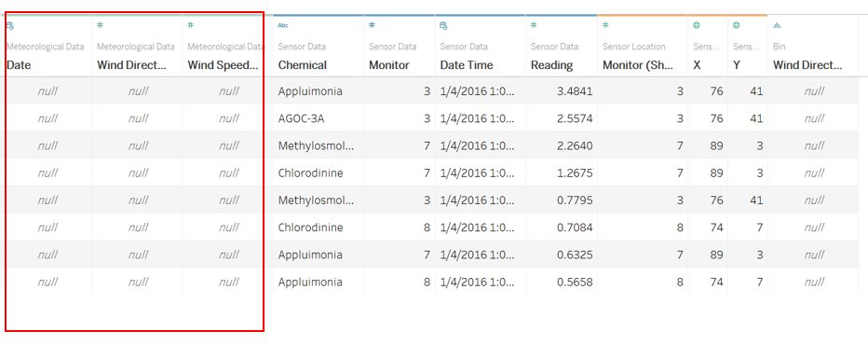Click the Reading value 0.7795

coord(575,200)
